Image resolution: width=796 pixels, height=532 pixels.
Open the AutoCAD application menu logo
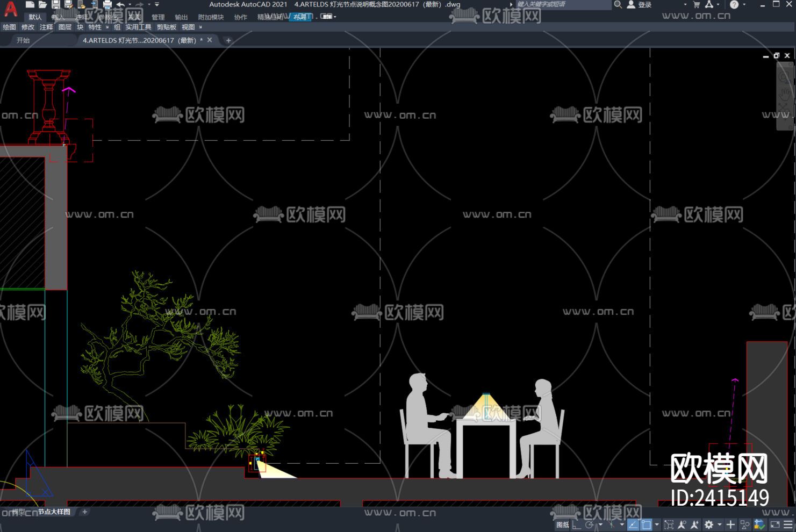point(11,9)
